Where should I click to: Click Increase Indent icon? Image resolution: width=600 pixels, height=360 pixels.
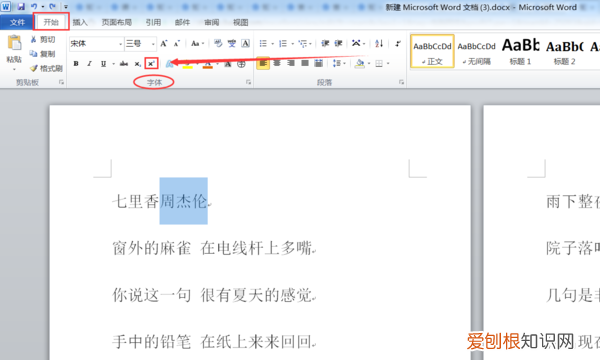[x=338, y=44]
